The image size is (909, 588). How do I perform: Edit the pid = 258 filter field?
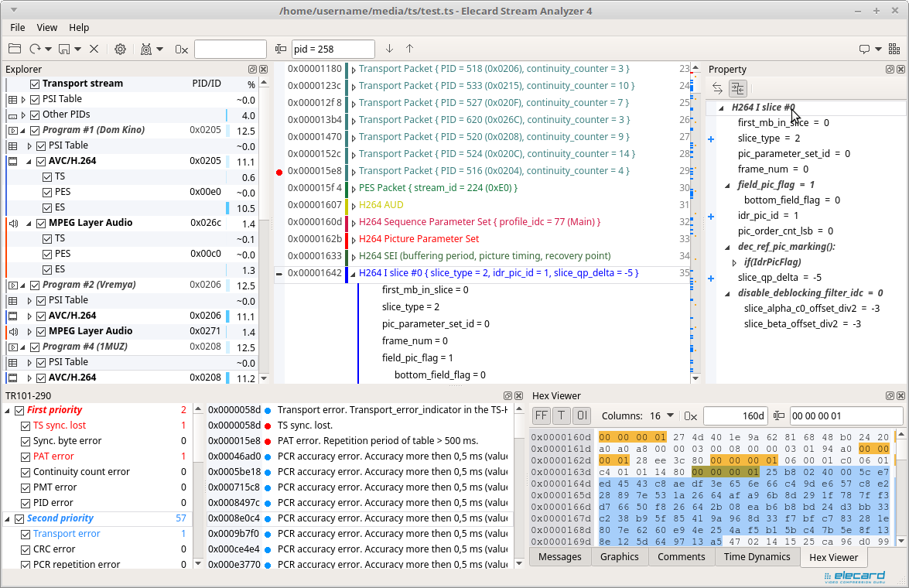click(333, 49)
